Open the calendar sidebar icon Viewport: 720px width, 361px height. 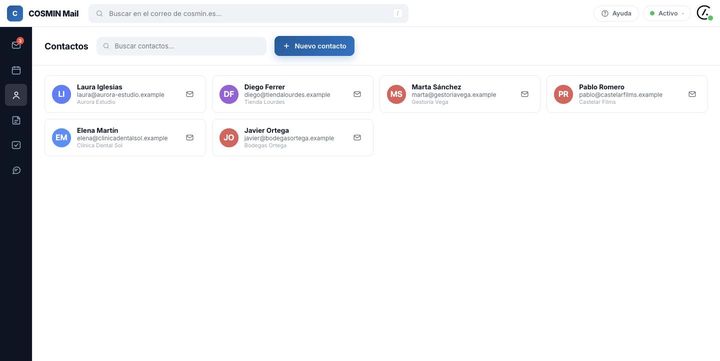click(16, 70)
